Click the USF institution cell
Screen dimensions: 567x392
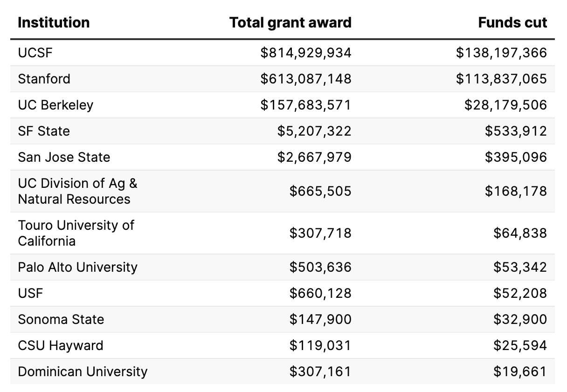[x=30, y=293]
